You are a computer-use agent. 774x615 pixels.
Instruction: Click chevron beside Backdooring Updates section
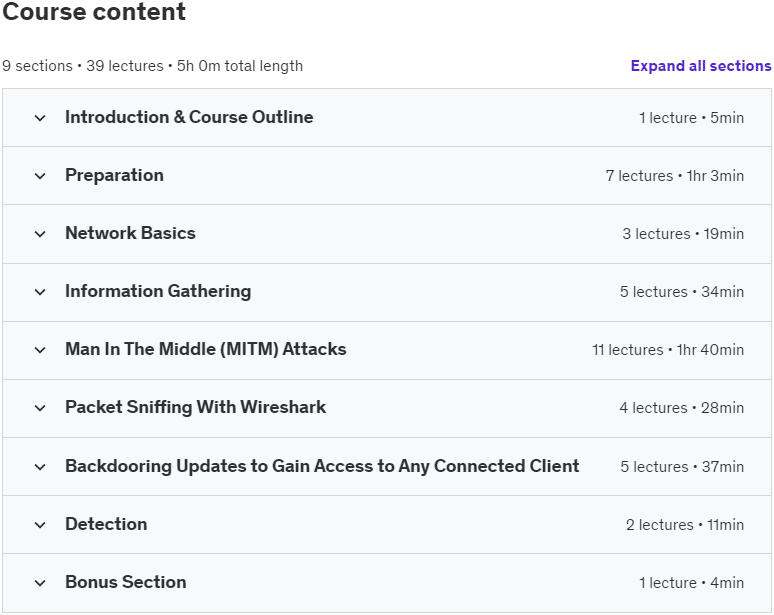40,467
